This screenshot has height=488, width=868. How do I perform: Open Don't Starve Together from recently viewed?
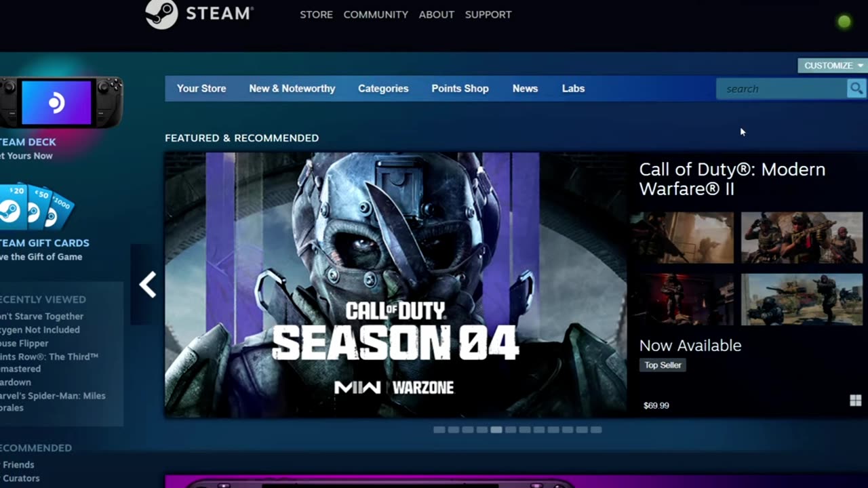point(41,317)
